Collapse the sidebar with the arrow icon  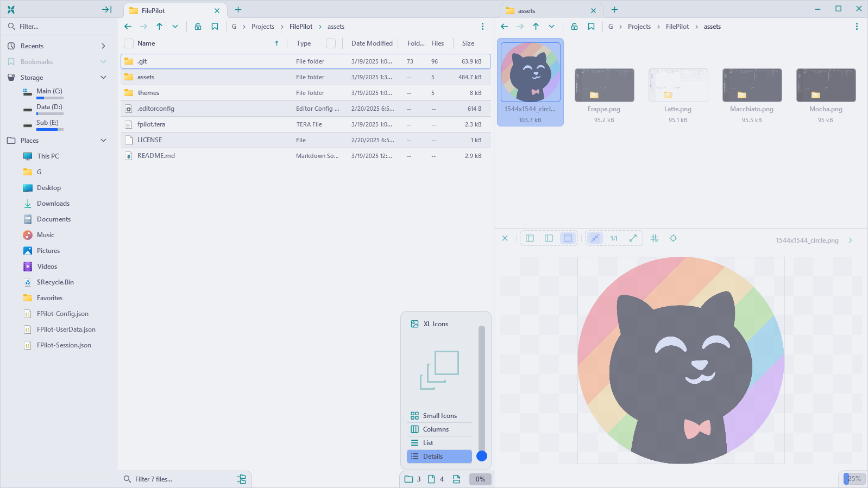tap(106, 10)
